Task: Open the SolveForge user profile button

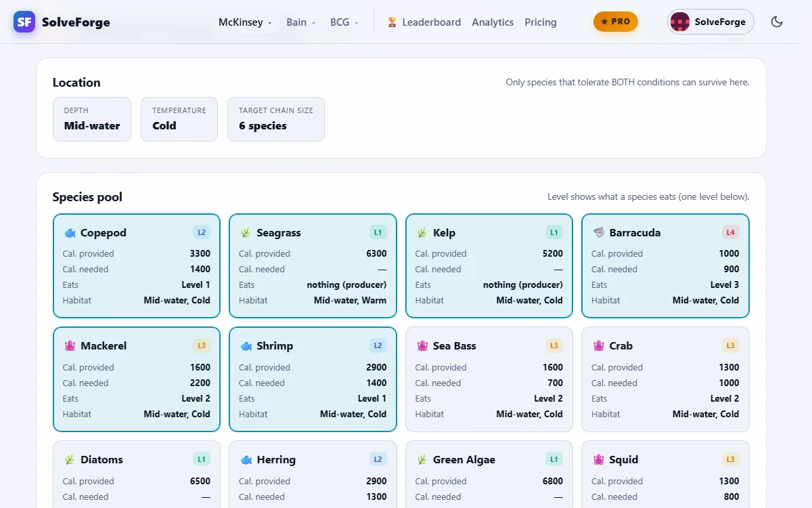Action: [710, 22]
